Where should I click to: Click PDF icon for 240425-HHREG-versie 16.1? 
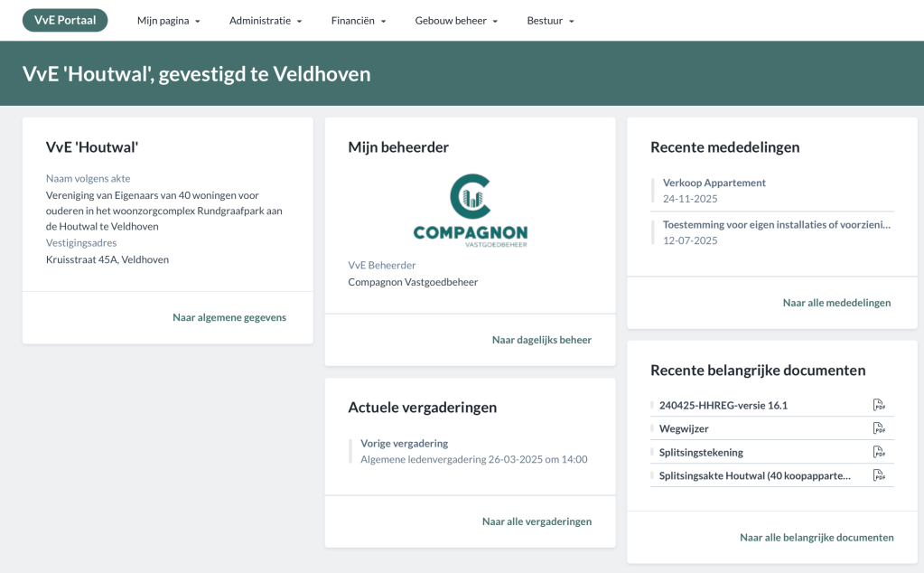[878, 405]
